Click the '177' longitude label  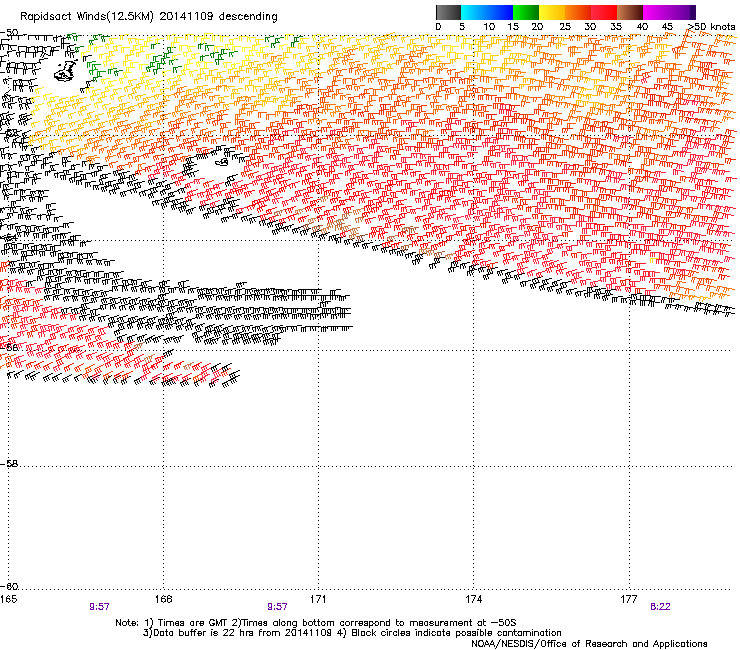(629, 599)
